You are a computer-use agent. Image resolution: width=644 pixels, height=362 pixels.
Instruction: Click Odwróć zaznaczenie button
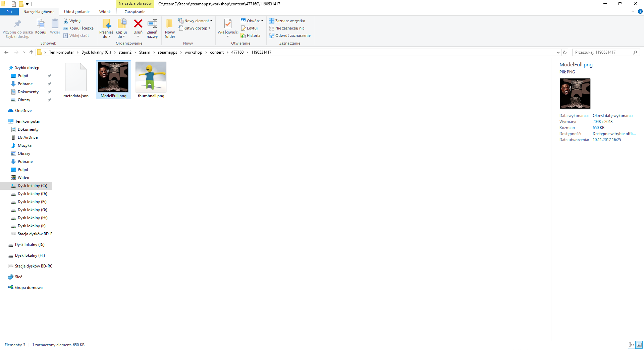pos(290,36)
